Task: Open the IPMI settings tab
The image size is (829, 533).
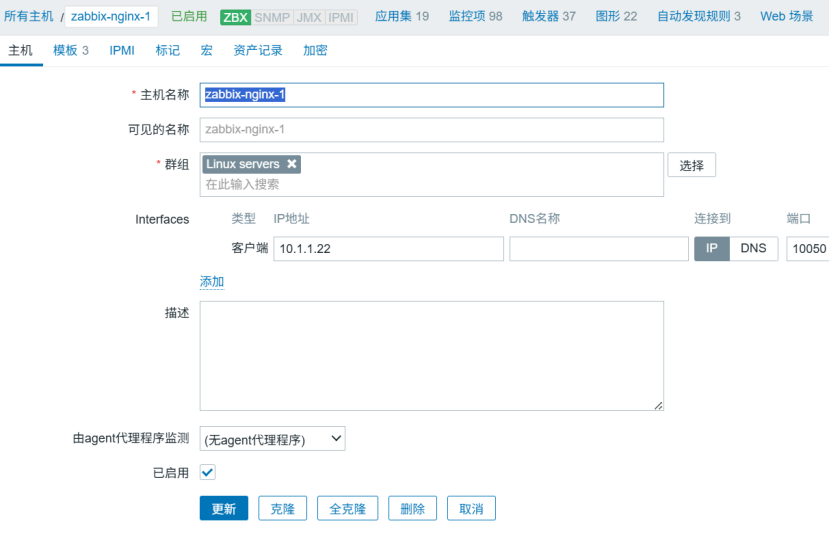Action: point(122,50)
